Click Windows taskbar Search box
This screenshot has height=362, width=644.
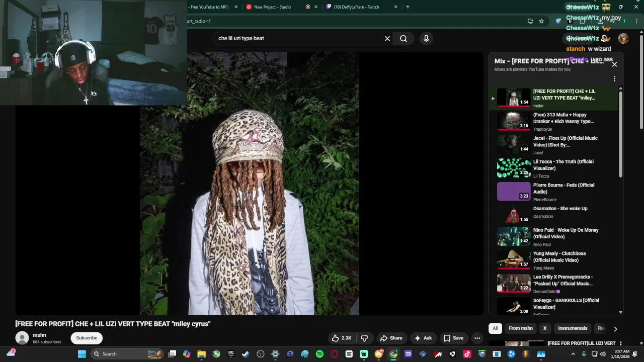point(127,354)
